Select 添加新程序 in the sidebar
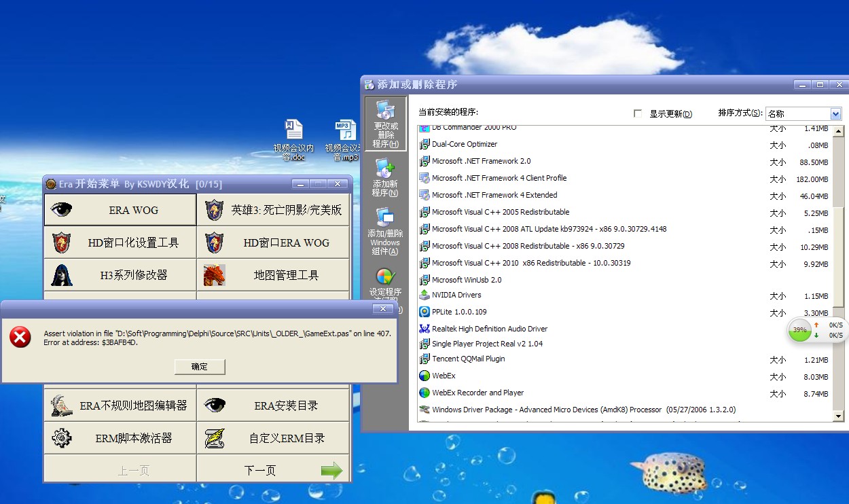 (x=385, y=178)
